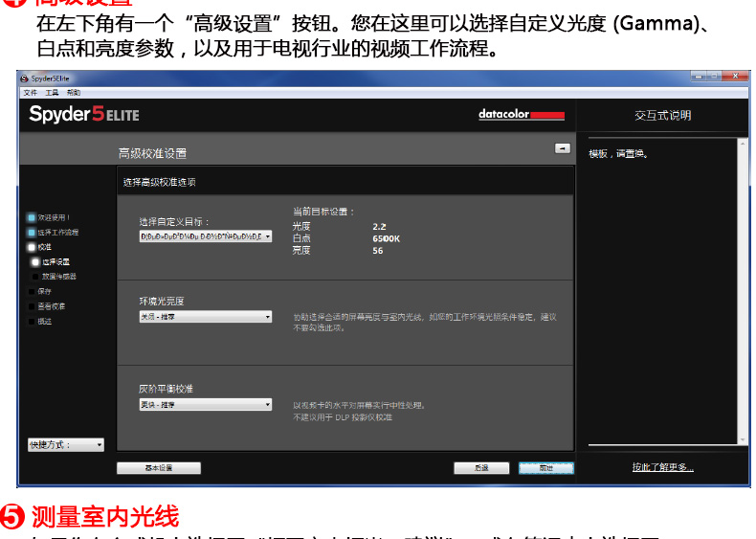Click the 基本设置 button
Viewport: 756px width, 539px height.
point(159,468)
